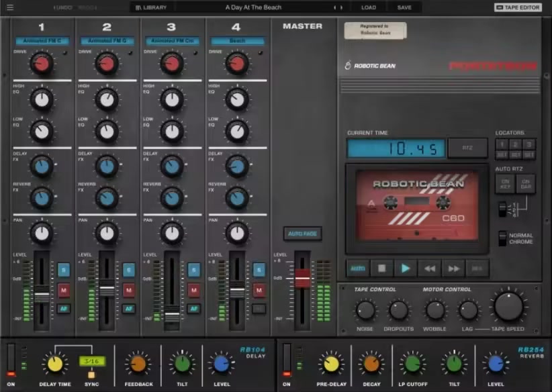Click the RTZ button beside current time
Screen dimensions: 552x392
(x=467, y=148)
